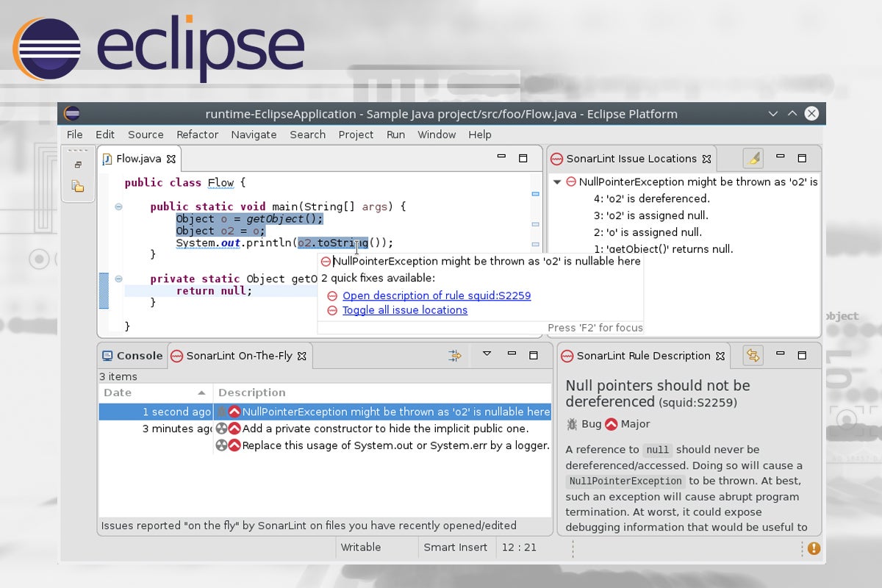Open Package Explorer icon in left sidebar
Image resolution: width=882 pixels, height=588 pixels.
pos(78,187)
